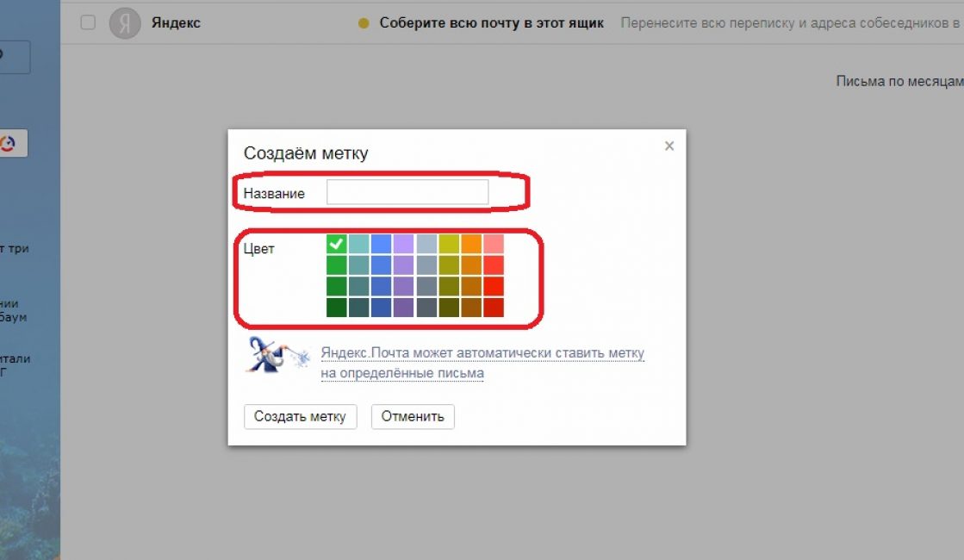The width and height of the screenshot is (964, 560).
Task: Open the email Соберите всю почту в этот ящик
Action: 491,22
